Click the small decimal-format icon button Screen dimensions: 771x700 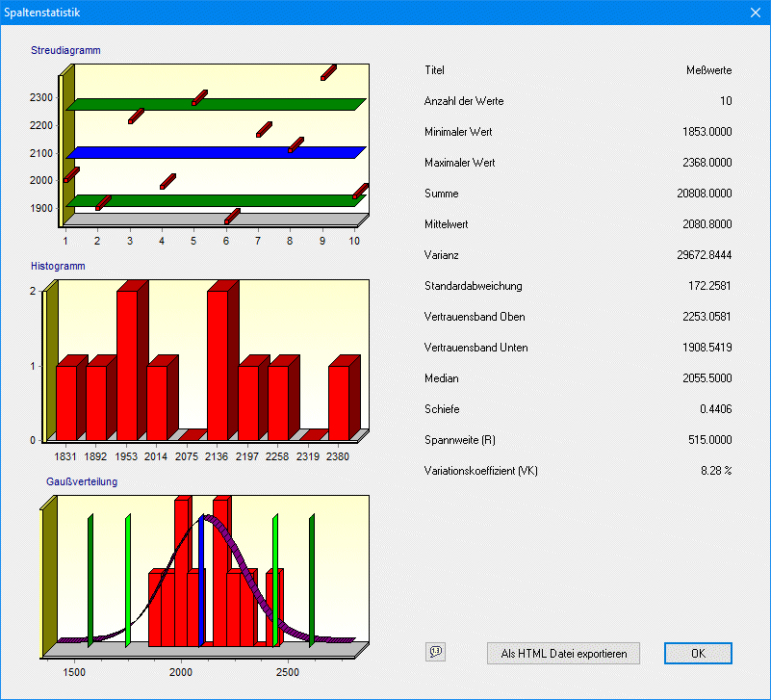[x=435, y=652]
